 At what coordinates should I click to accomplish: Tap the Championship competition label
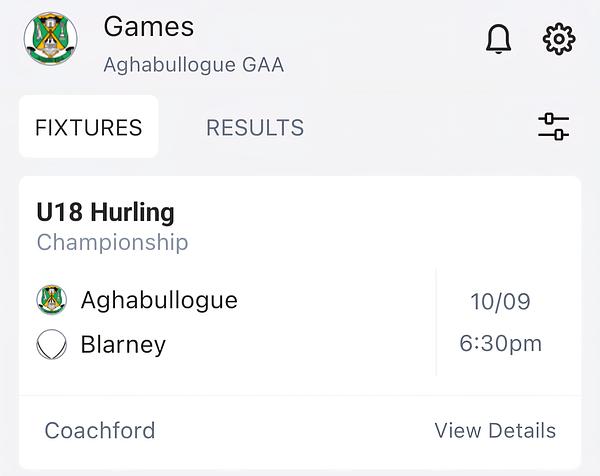pyautogui.click(x=112, y=242)
